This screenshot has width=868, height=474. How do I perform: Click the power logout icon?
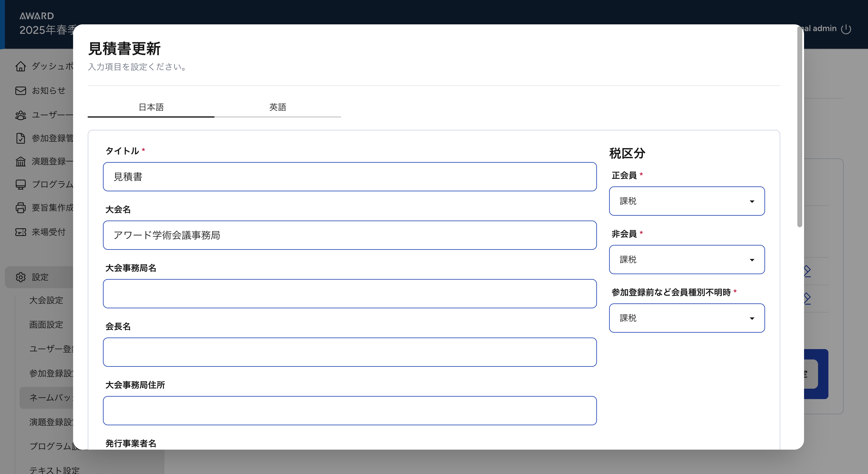point(846,29)
